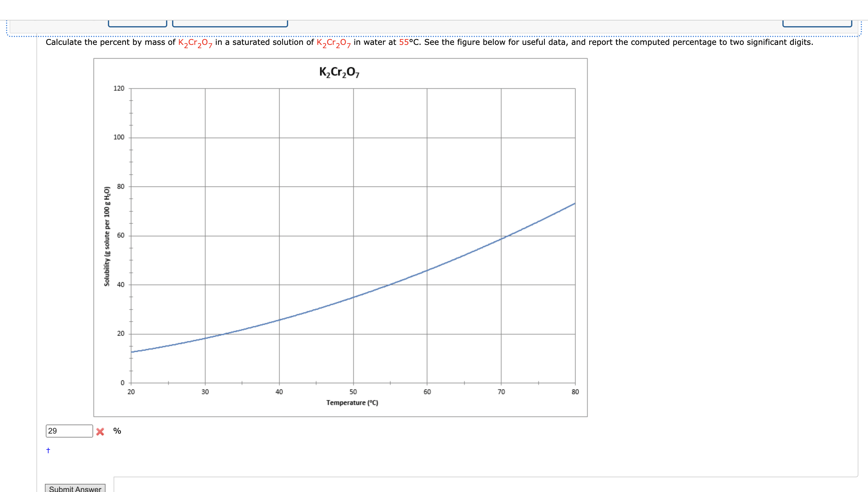
Task: Click the top-right outlined button
Action: tap(817, 24)
